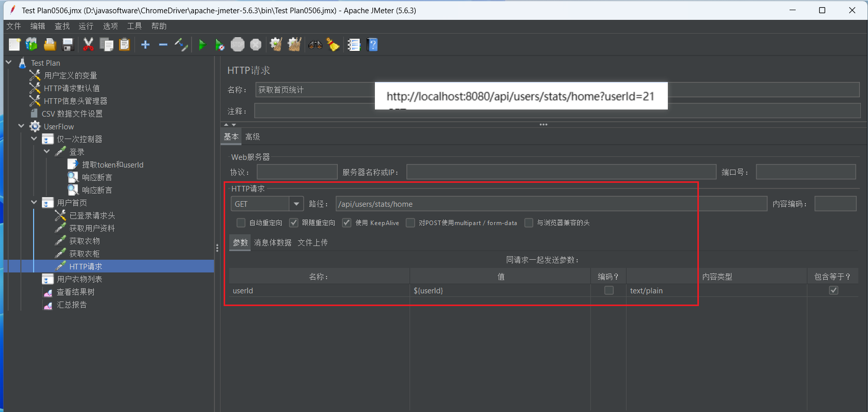Select the 参数 tab
This screenshot has height=412, width=868.
[240, 242]
